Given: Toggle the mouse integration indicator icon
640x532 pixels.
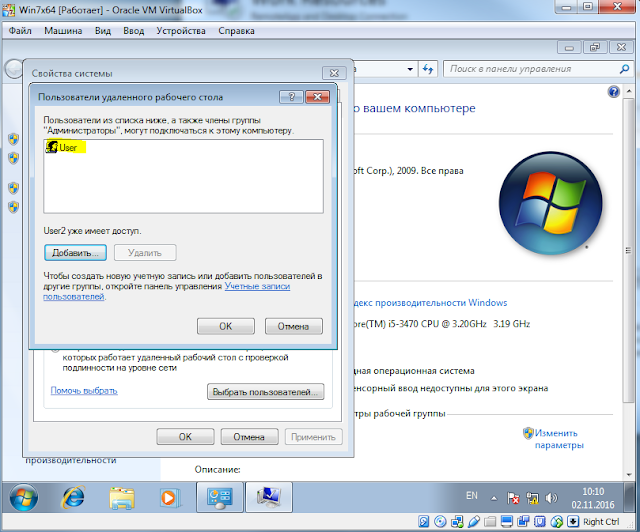Looking at the screenshot, I should [x=557, y=521].
